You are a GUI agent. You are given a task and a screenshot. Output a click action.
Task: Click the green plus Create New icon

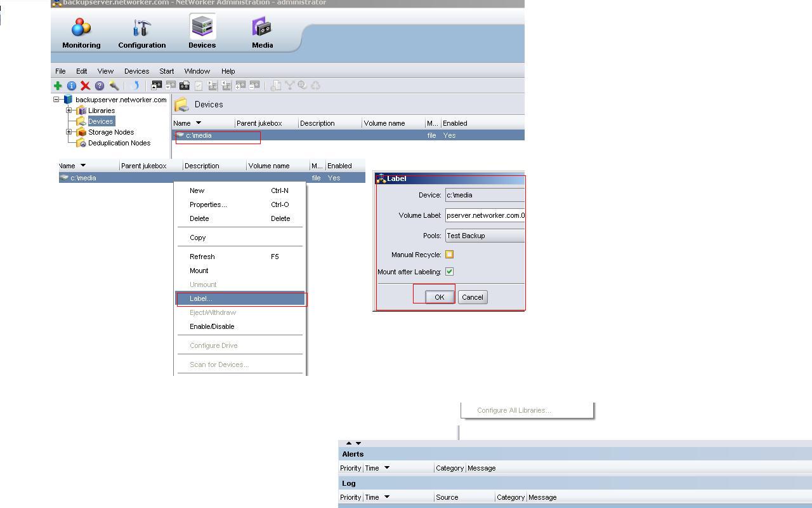click(58, 86)
